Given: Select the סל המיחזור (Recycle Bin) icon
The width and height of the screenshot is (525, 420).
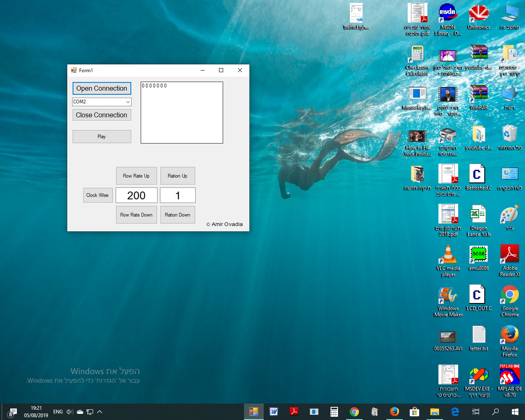Looking at the screenshot, I should (x=510, y=137).
